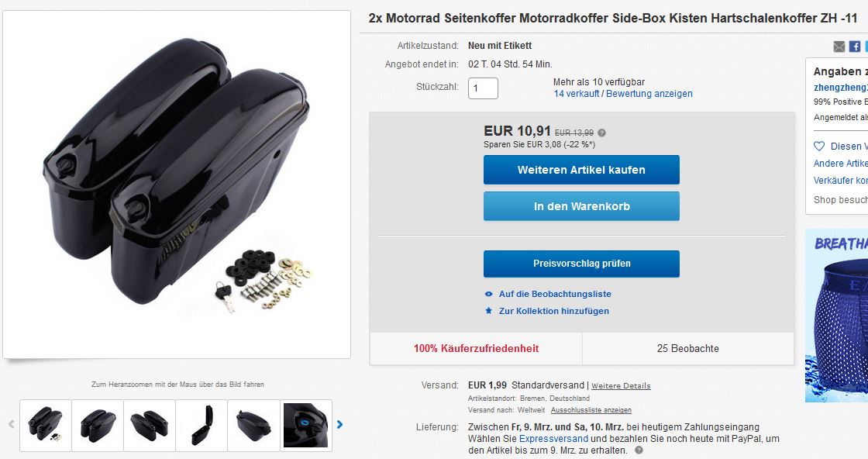Screen dimensions: 868x459
Task: Click the star icon for Kollektion
Action: coord(488,311)
